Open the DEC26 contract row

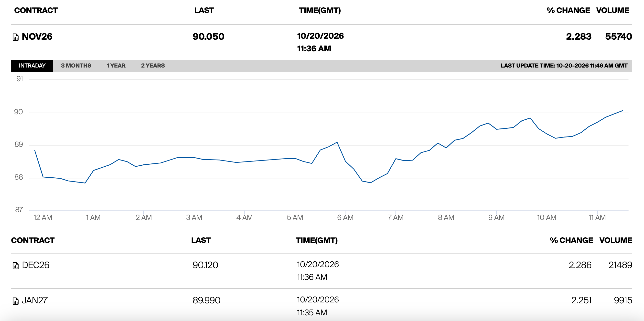(x=322, y=271)
